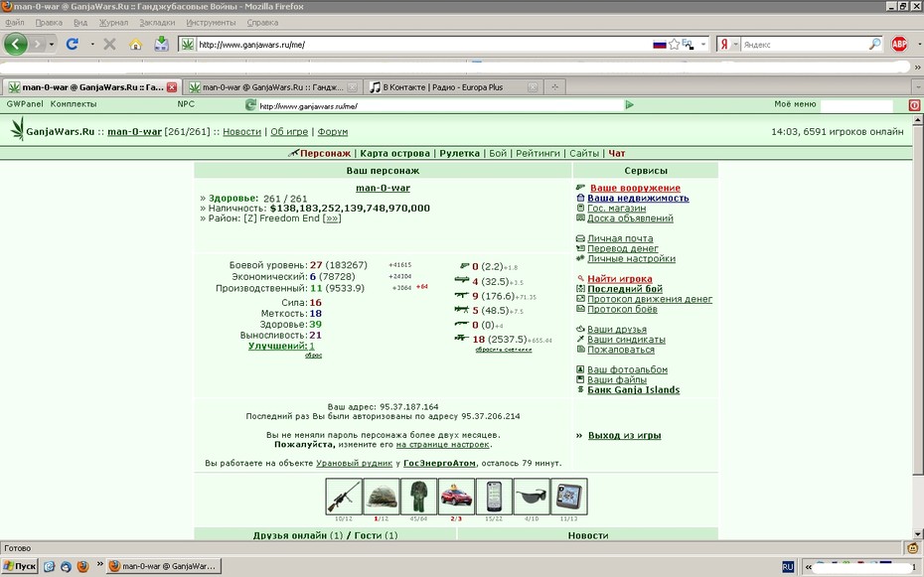Go to the browser Home icon

pyautogui.click(x=136, y=44)
